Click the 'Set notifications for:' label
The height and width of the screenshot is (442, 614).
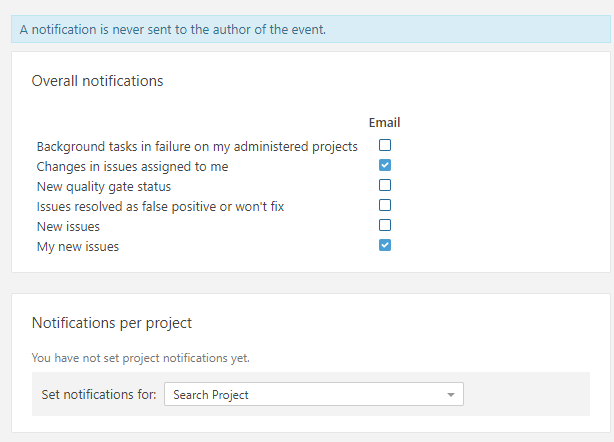tap(99, 395)
